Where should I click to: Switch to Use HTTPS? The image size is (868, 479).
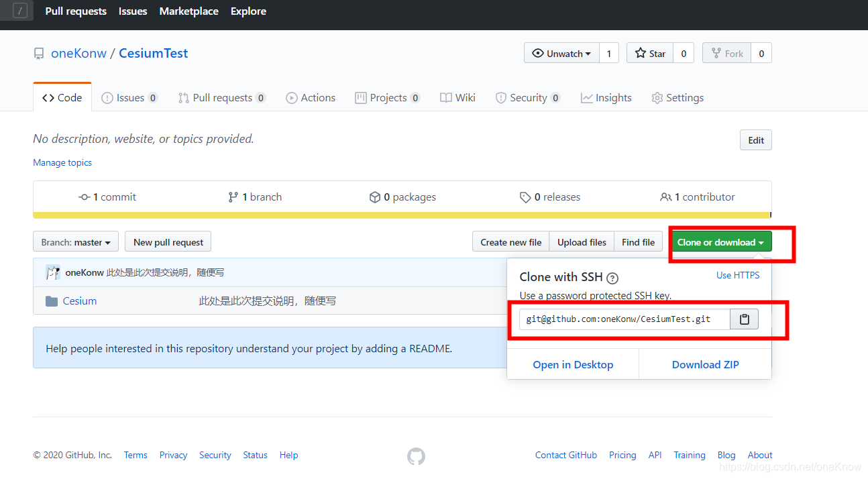[738, 275]
